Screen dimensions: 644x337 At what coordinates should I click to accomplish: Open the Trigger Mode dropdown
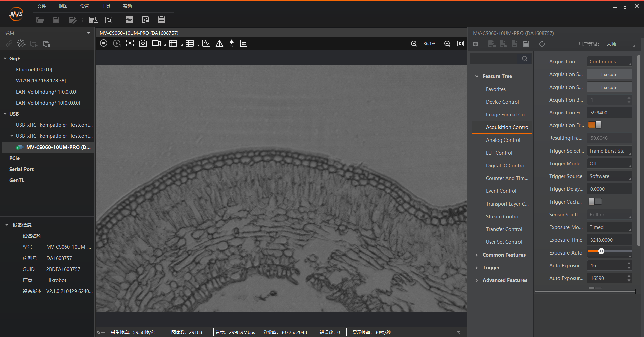pos(609,164)
